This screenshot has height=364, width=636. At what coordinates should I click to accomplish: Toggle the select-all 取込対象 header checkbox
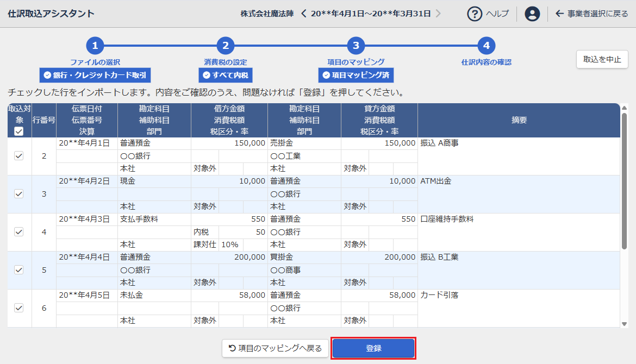click(19, 131)
